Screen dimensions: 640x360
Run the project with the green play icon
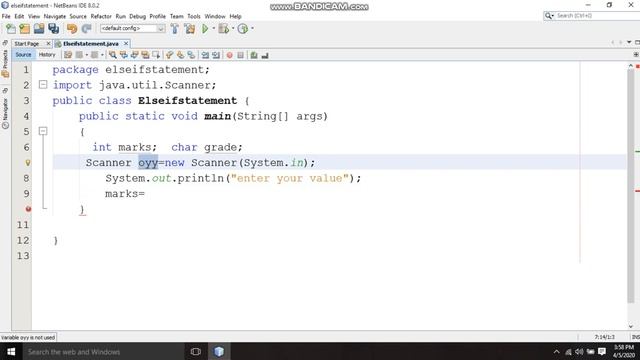[205, 29]
